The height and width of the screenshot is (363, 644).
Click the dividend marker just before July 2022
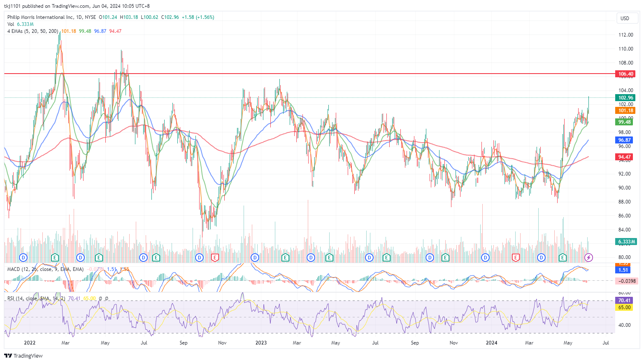pyautogui.click(x=143, y=258)
